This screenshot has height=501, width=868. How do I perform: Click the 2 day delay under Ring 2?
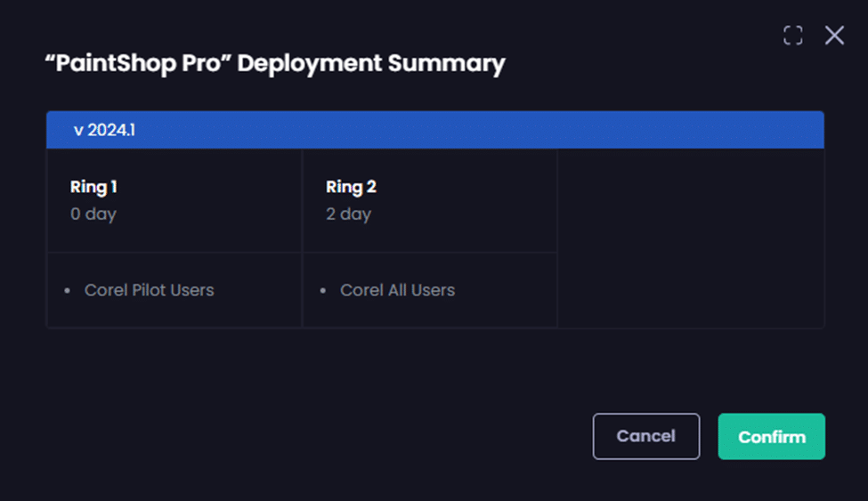(x=348, y=214)
